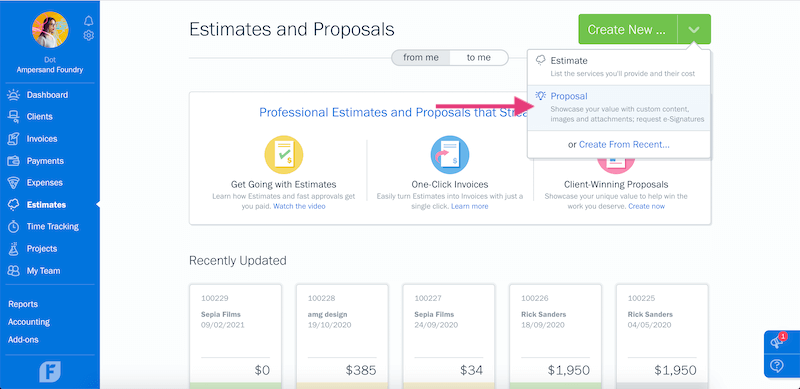
Task: Click the Expenses pizza slice icon
Action: (13, 183)
